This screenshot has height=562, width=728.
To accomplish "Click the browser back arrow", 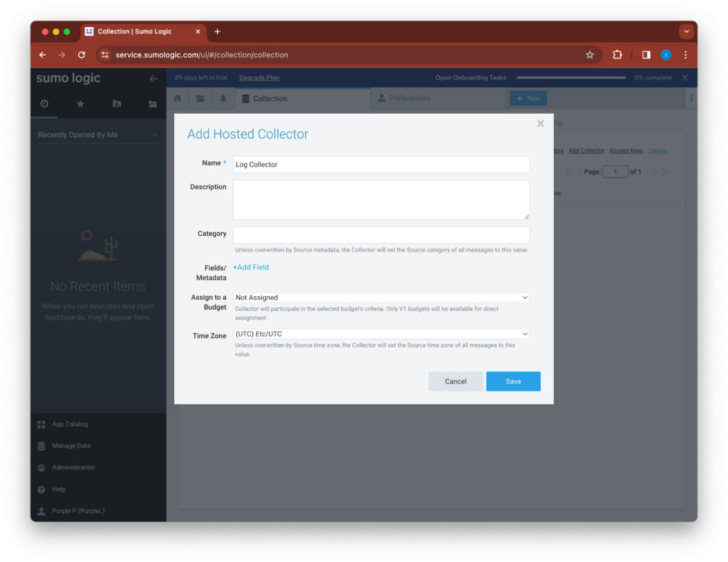I will point(43,55).
